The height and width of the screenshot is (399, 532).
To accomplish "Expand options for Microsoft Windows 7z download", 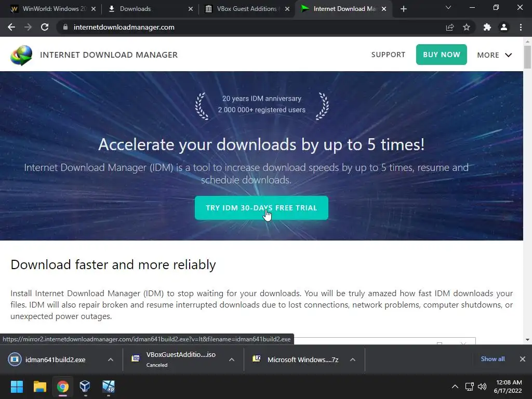I will pyautogui.click(x=353, y=360).
